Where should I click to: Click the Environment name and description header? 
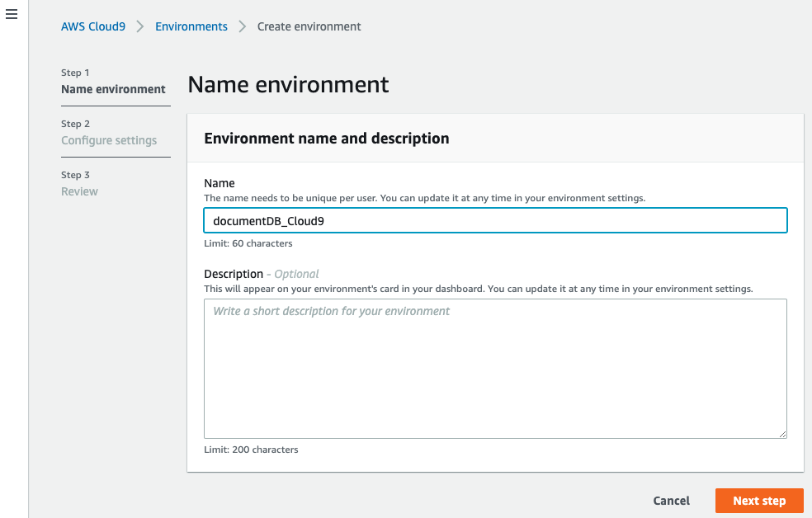point(326,138)
